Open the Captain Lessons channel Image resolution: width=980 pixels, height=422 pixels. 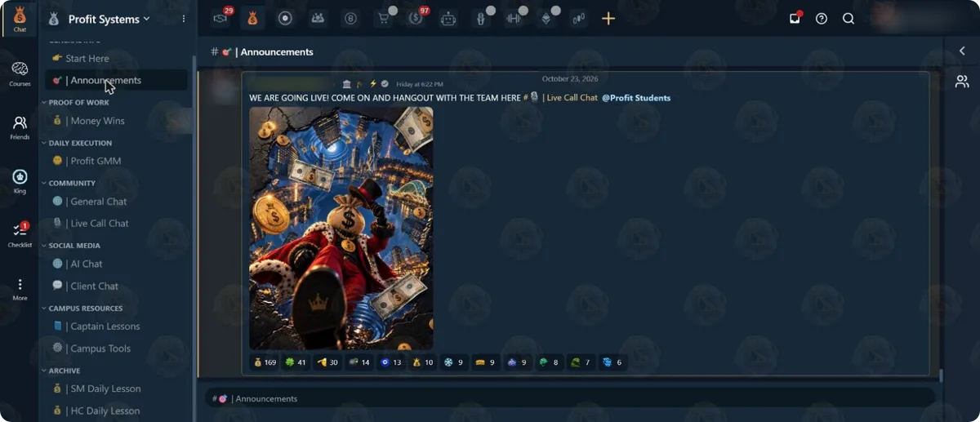[x=116, y=326]
